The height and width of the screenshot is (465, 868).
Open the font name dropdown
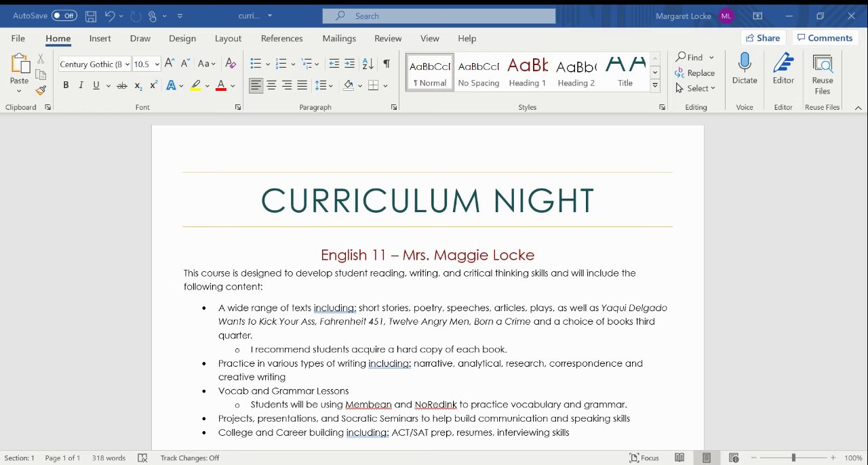[127, 64]
